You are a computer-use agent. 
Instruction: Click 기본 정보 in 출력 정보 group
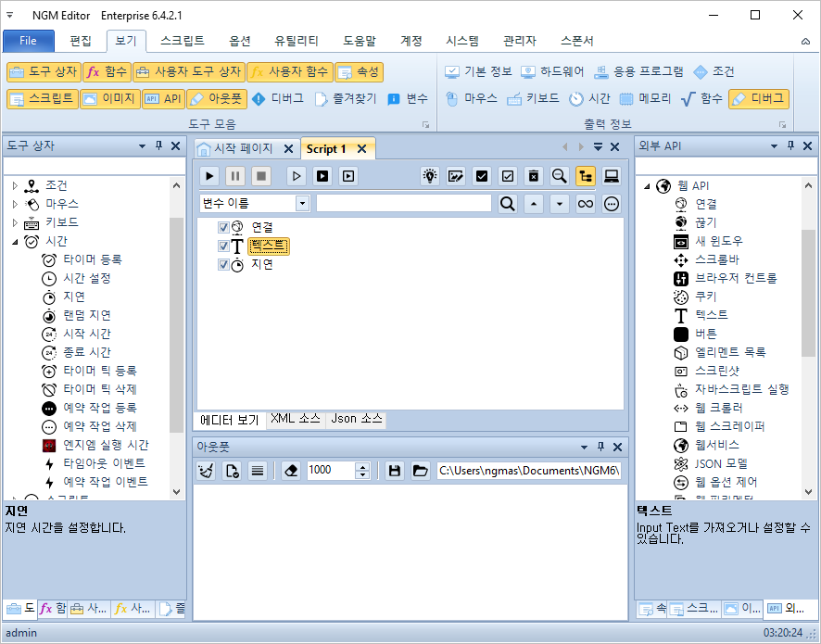click(478, 71)
